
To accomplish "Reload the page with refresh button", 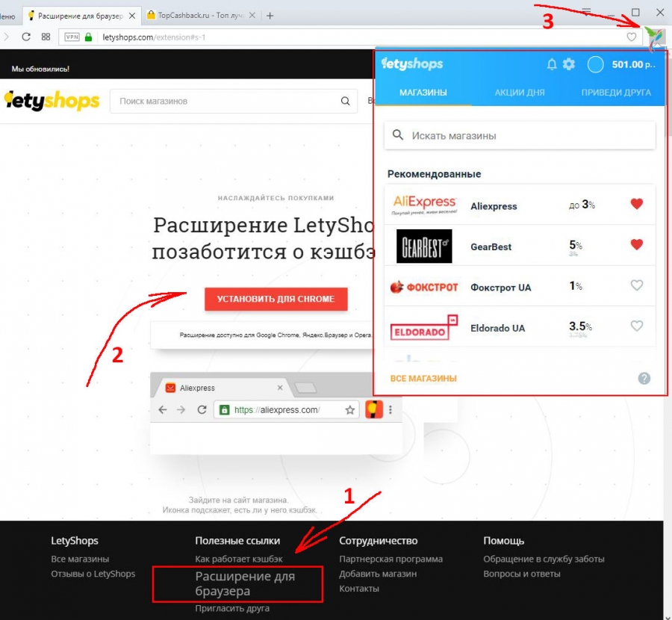I will (x=26, y=37).
